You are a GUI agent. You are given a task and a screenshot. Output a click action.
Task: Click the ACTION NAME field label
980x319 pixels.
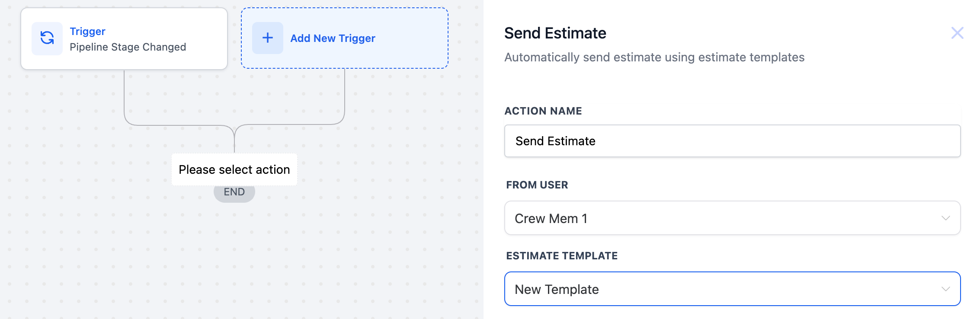tap(543, 111)
